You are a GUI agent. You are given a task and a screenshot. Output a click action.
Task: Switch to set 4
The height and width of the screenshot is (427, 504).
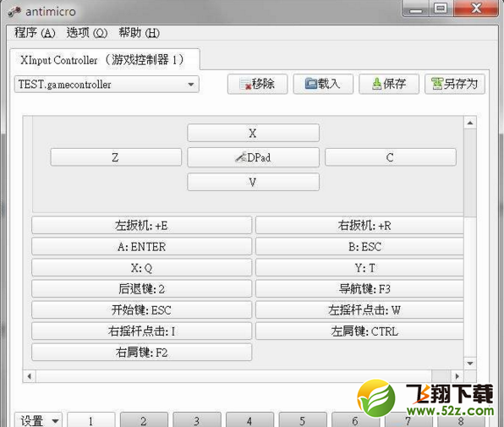coord(249,420)
